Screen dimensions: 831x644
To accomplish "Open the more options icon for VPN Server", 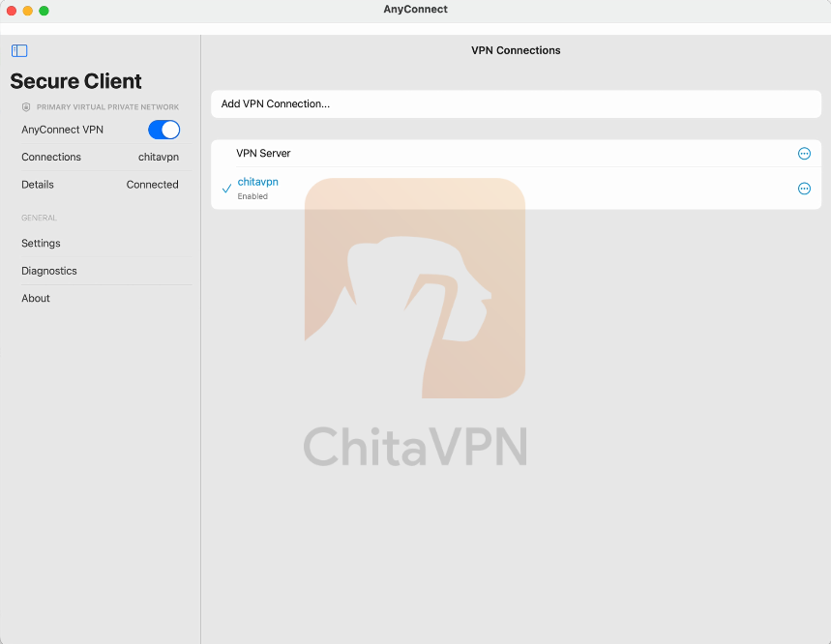I will coord(803,154).
